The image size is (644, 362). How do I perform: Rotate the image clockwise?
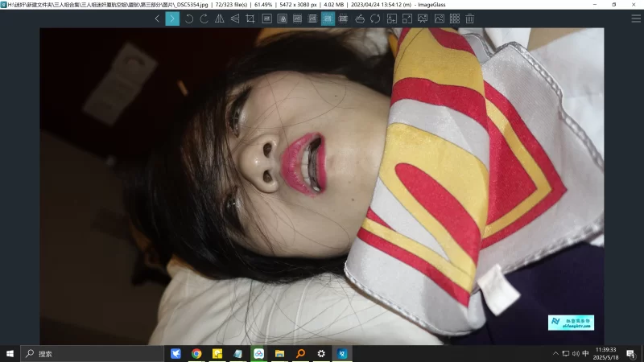click(x=204, y=19)
